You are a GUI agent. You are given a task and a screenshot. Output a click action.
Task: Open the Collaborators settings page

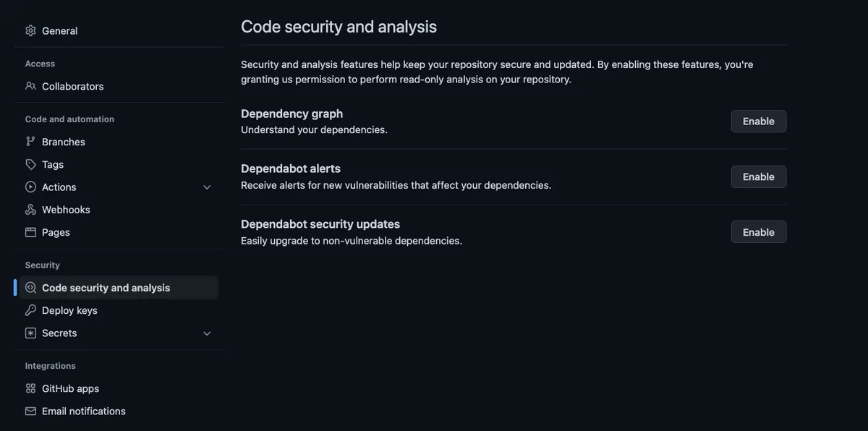pos(72,86)
